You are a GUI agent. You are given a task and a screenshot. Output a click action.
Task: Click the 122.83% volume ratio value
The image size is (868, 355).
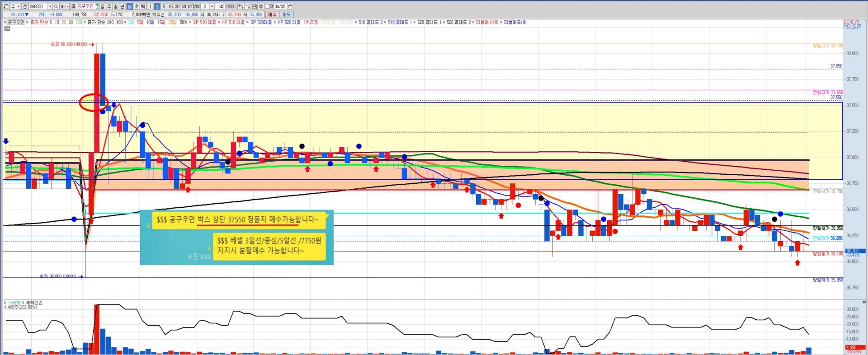click(100, 14)
